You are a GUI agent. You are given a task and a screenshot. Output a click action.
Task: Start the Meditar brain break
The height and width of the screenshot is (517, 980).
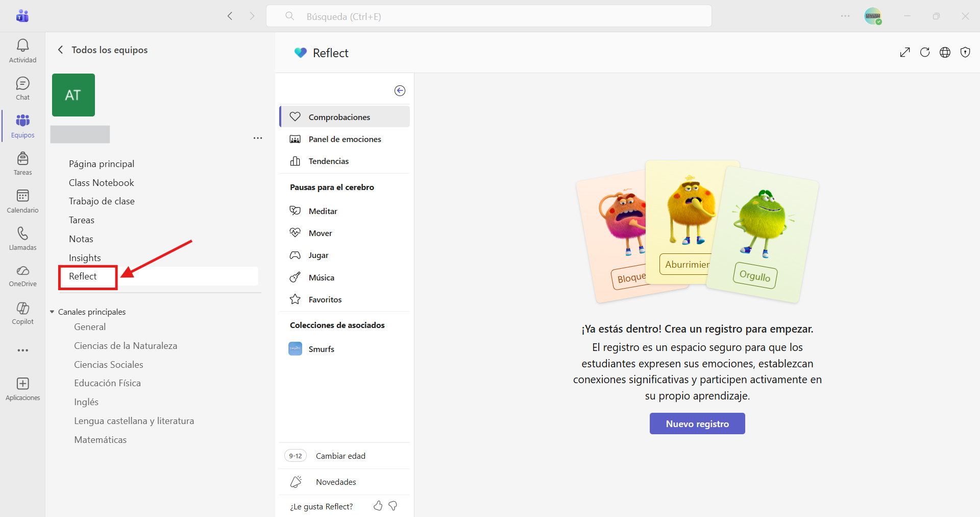click(345, 211)
